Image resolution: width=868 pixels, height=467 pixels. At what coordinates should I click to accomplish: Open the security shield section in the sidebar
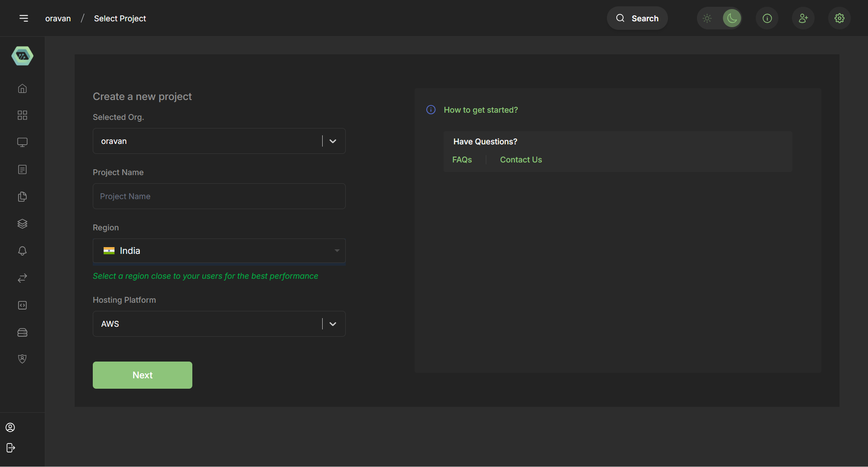[22, 358]
